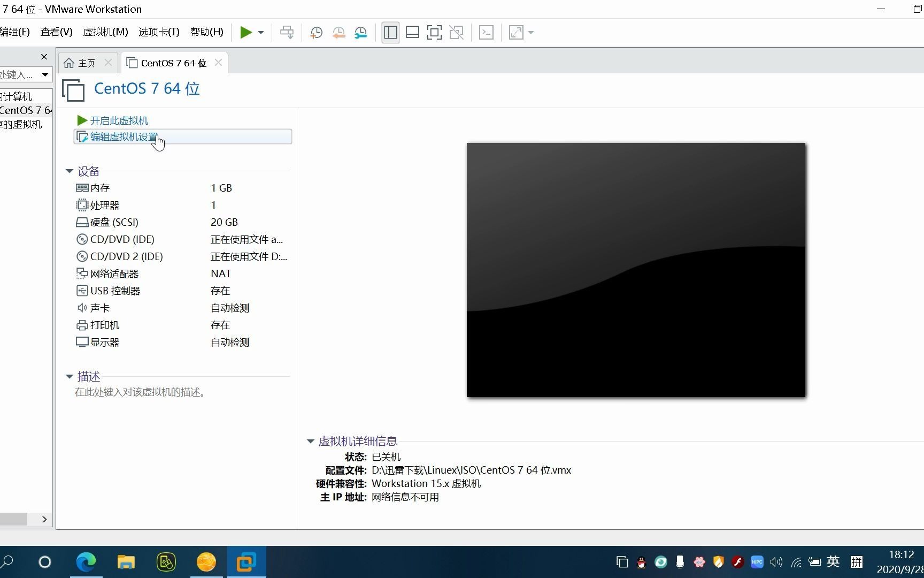Click the stretch guest display icon
The image size is (924, 578).
coord(516,33)
